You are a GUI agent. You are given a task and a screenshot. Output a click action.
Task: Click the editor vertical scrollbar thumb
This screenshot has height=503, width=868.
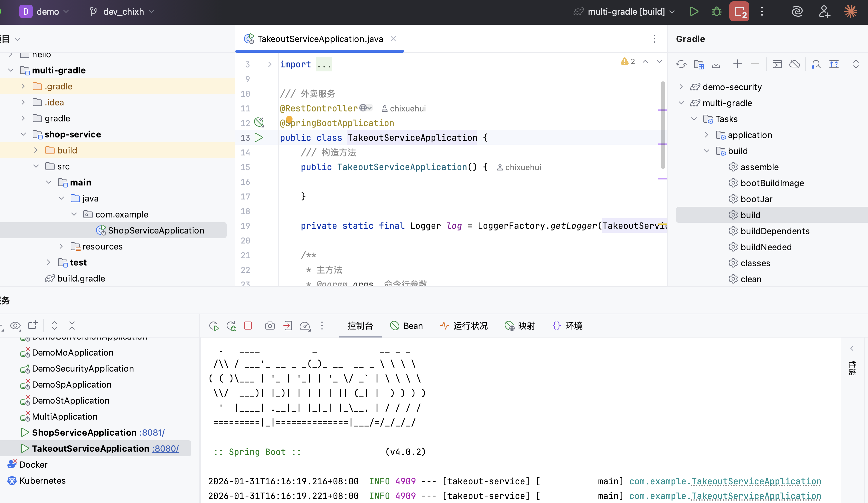tap(663, 124)
